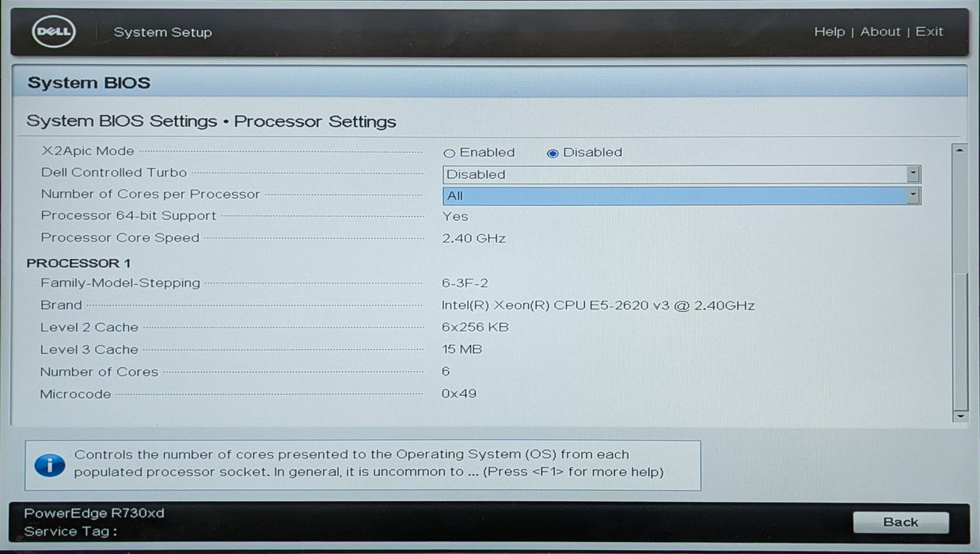Click the Dell Controlled Turbo label

click(114, 173)
